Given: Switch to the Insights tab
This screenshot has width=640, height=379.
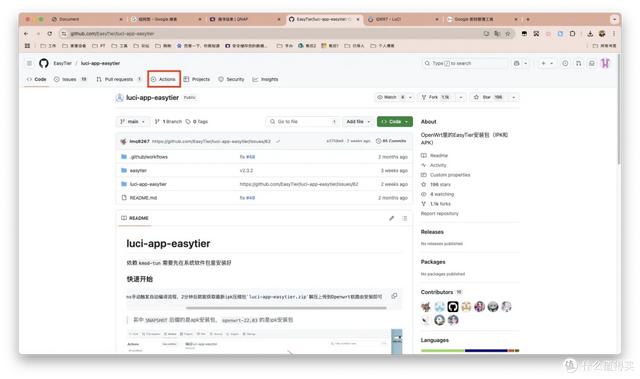Looking at the screenshot, I should tap(265, 79).
